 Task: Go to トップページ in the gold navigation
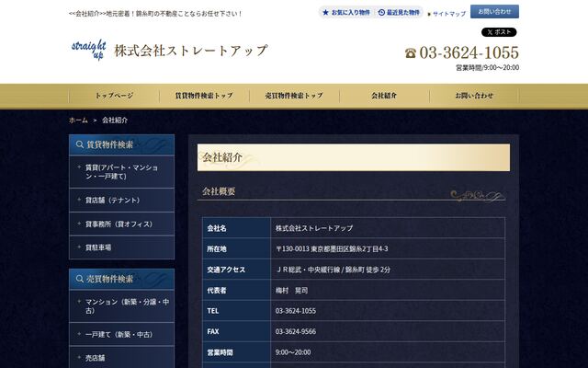pos(114,96)
